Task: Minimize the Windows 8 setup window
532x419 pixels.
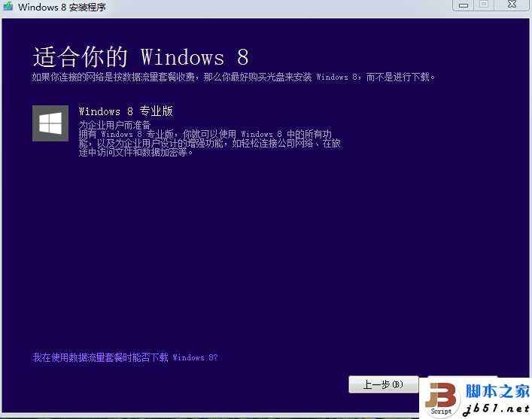Action: 464,5
